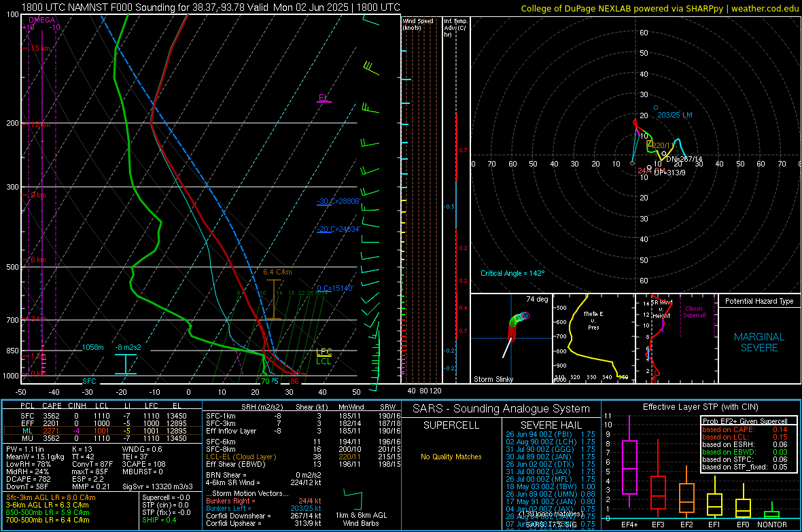Click the 1058m effective inflow label
Screen dimensions: 802x532
[x=93, y=347]
